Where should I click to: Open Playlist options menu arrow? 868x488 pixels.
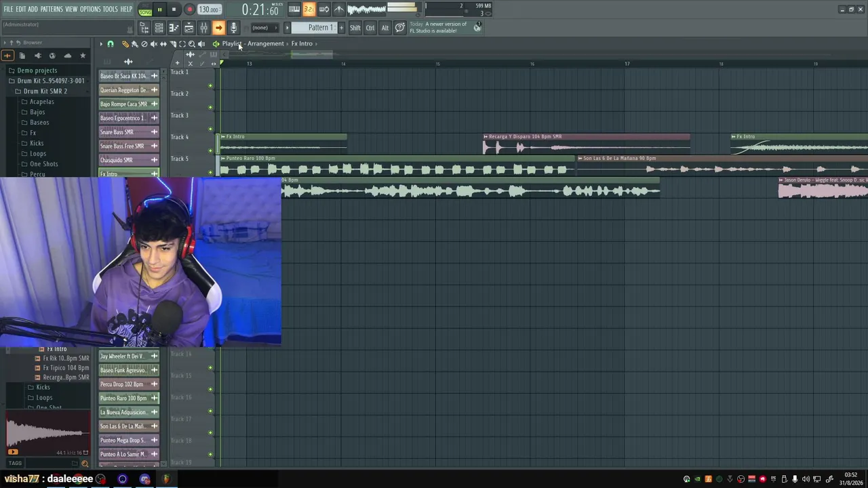click(x=101, y=44)
